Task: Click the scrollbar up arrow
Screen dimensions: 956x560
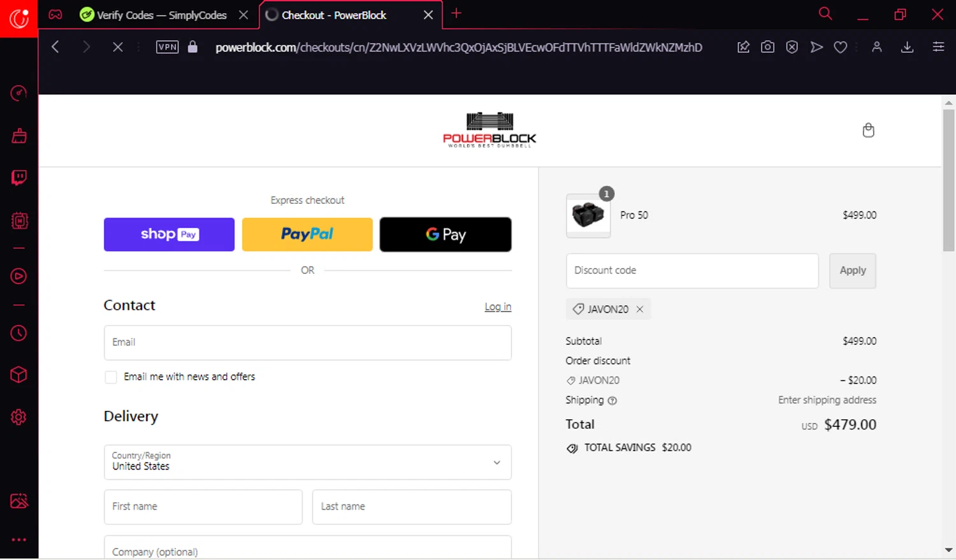Action: 948,103
